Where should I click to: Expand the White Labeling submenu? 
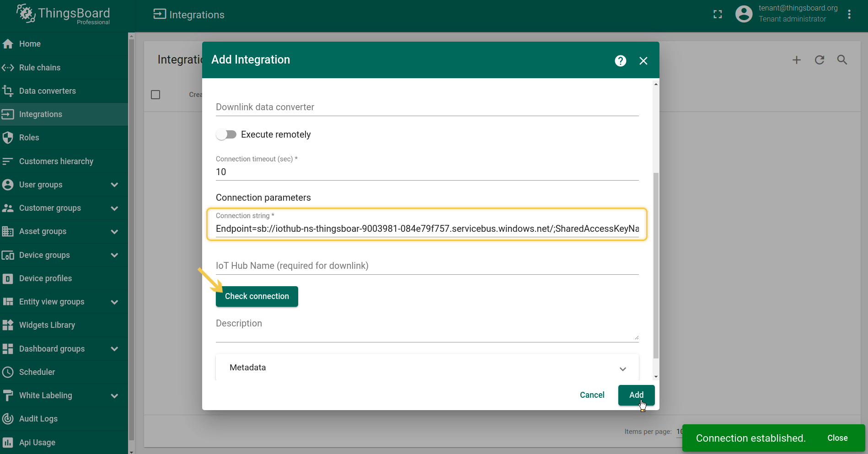(x=114, y=395)
